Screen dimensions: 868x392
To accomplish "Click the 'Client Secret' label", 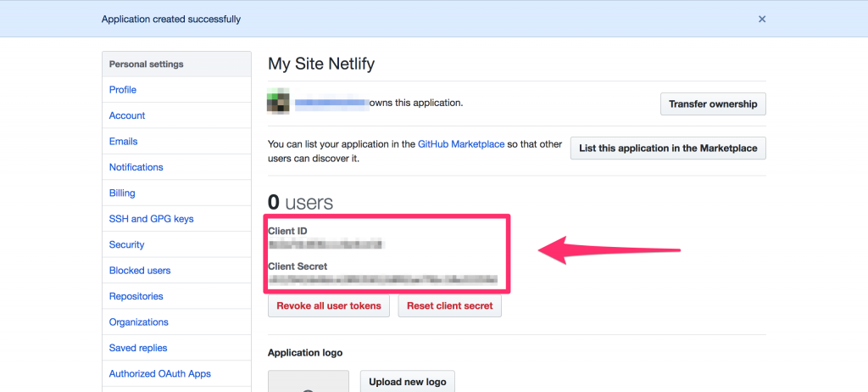I will click(x=298, y=266).
